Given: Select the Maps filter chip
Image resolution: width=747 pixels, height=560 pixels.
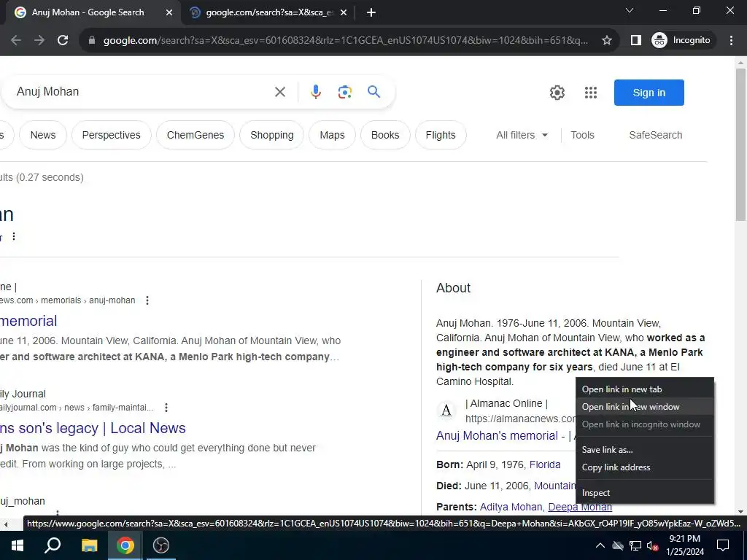Looking at the screenshot, I should point(332,135).
